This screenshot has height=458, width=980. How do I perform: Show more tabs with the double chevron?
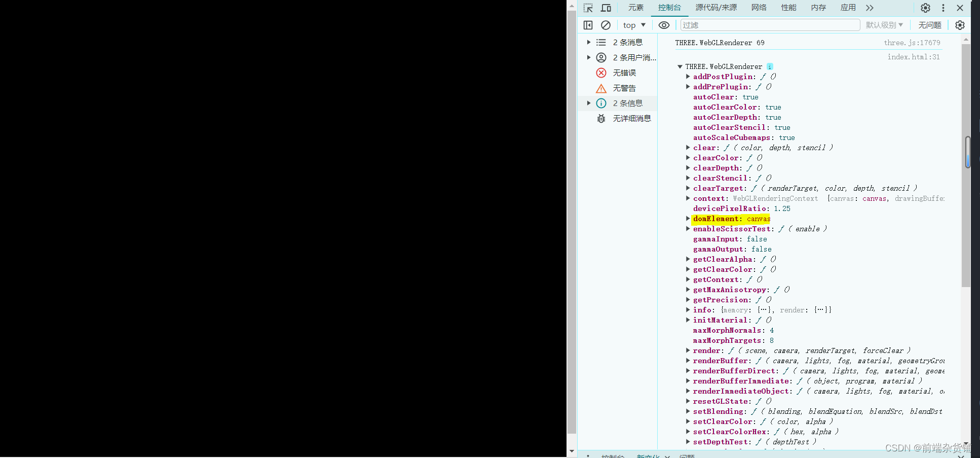coord(870,8)
